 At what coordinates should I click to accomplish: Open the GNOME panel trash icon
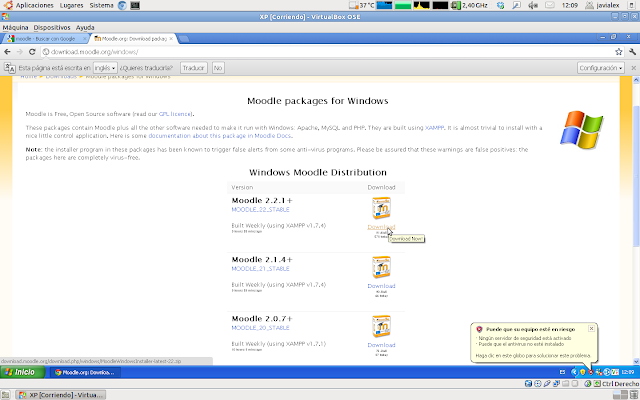click(x=634, y=395)
